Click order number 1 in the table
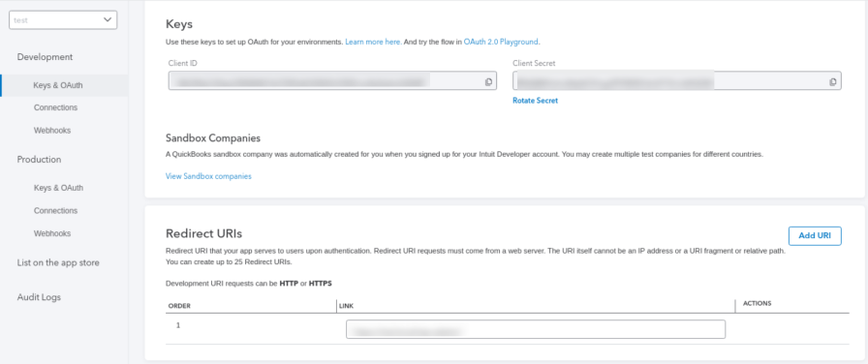Viewport: 868px width, 364px height. pyautogui.click(x=178, y=325)
